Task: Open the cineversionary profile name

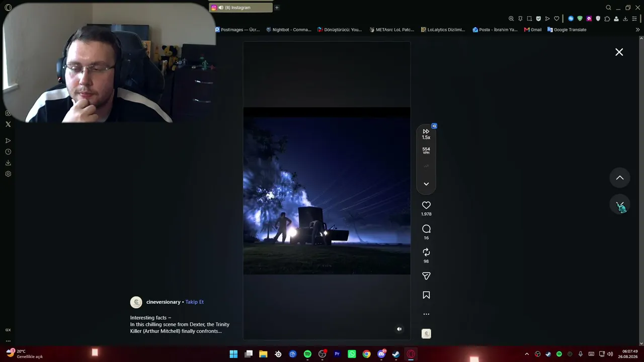Action: pos(163,302)
